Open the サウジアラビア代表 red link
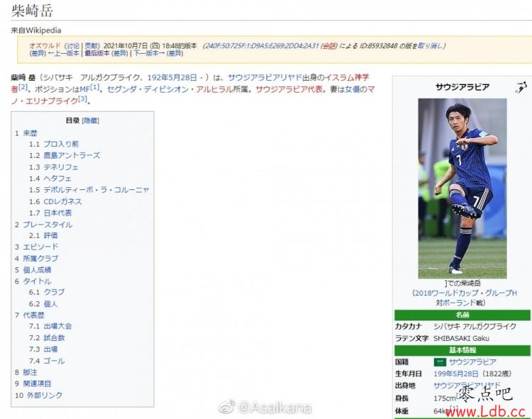This screenshot has height=419, width=532. coord(289,89)
